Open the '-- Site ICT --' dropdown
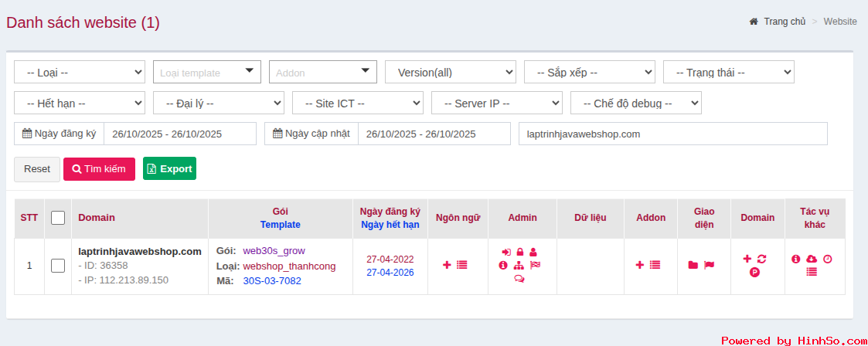 [x=358, y=103]
